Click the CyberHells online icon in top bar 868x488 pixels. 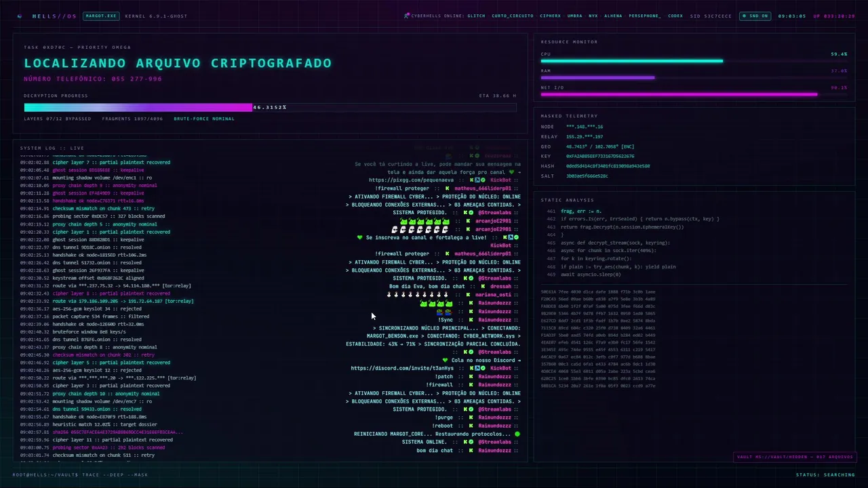click(x=407, y=16)
